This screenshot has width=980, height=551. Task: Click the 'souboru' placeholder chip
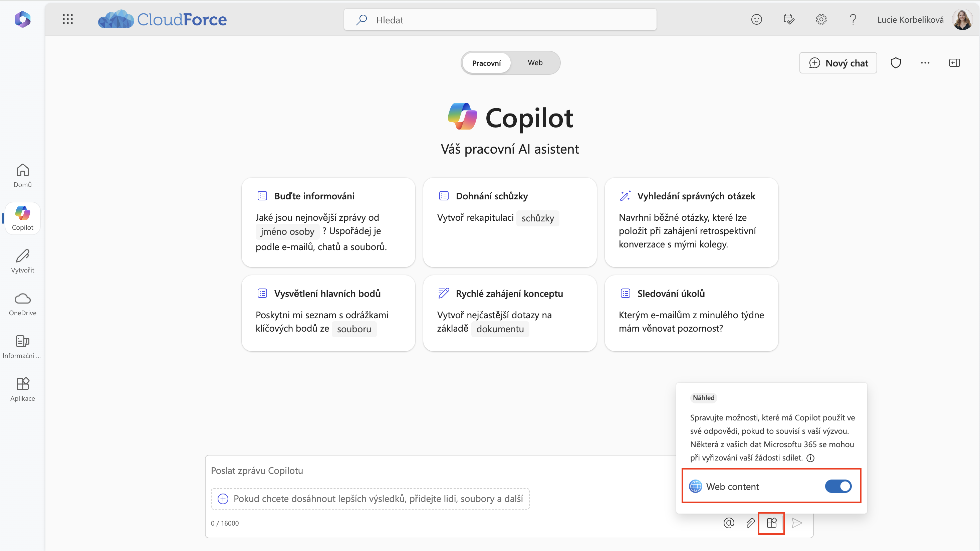[354, 329]
